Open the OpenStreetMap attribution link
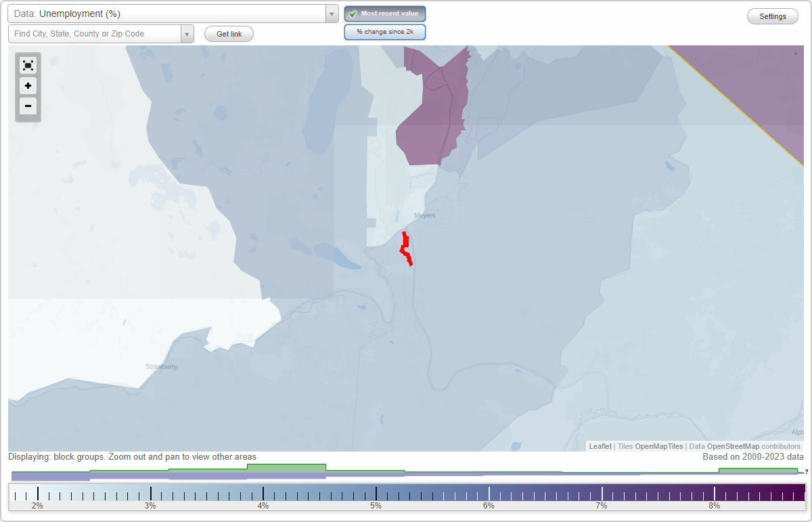The height and width of the screenshot is (522, 812). coord(733,446)
